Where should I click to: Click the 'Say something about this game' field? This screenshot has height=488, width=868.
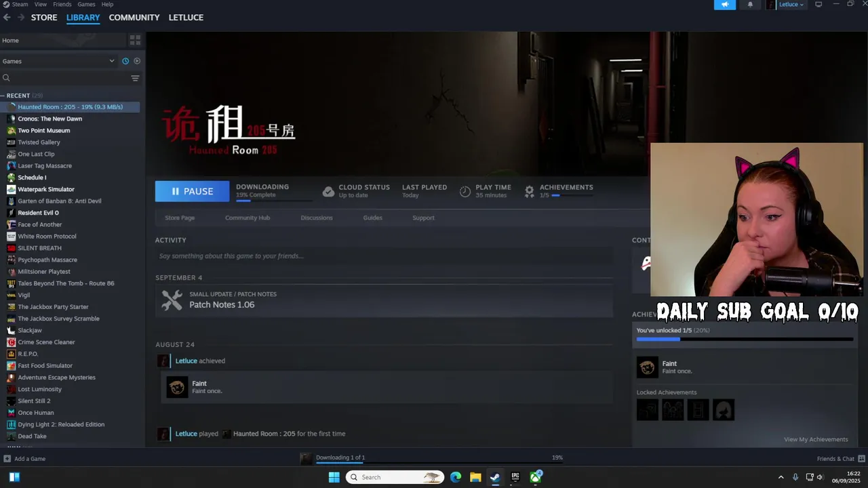[x=384, y=256]
